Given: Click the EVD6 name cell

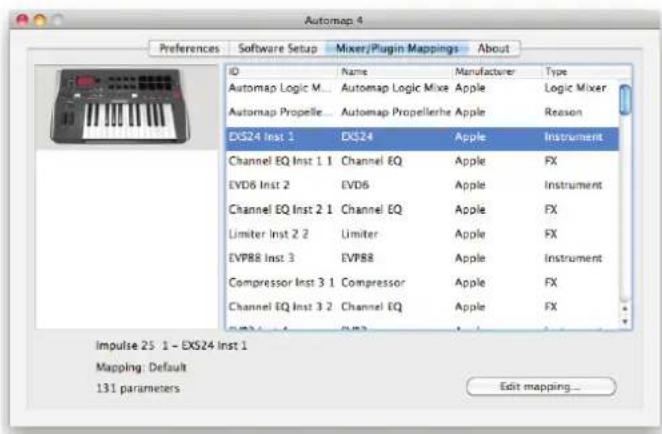Looking at the screenshot, I should point(355,185).
